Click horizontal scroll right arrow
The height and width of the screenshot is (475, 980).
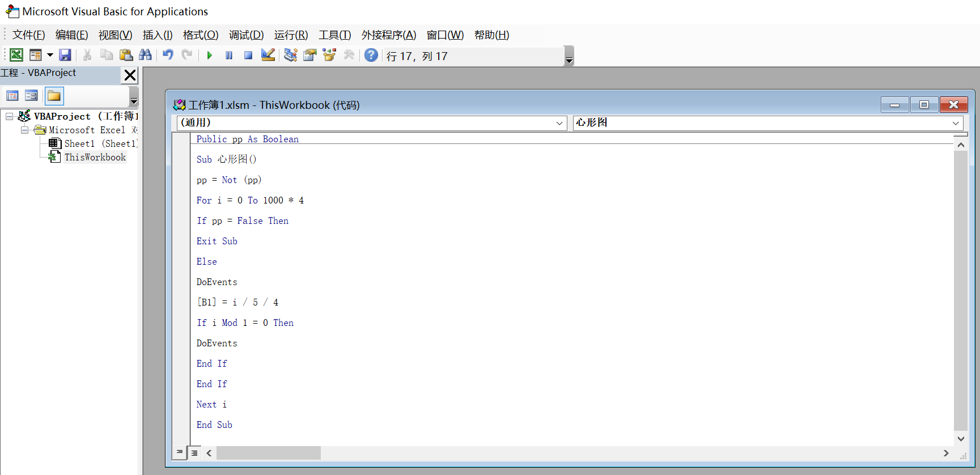pyautogui.click(x=946, y=453)
